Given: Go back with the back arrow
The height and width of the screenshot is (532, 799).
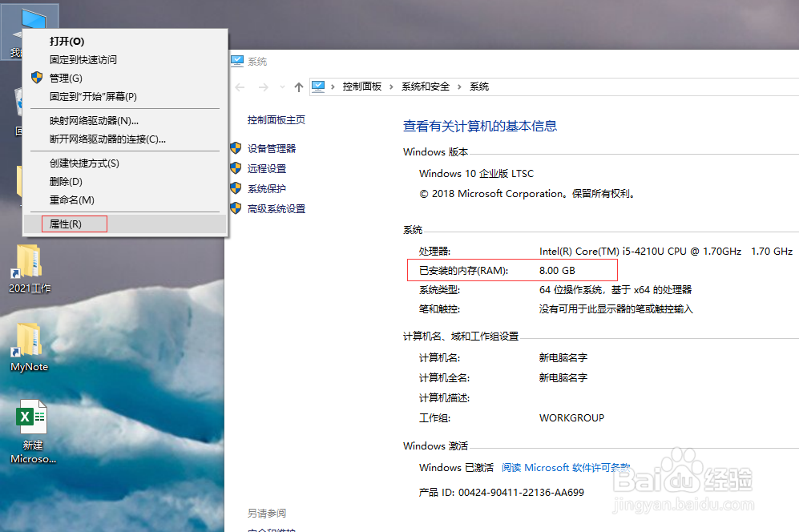Looking at the screenshot, I should coord(240,87).
